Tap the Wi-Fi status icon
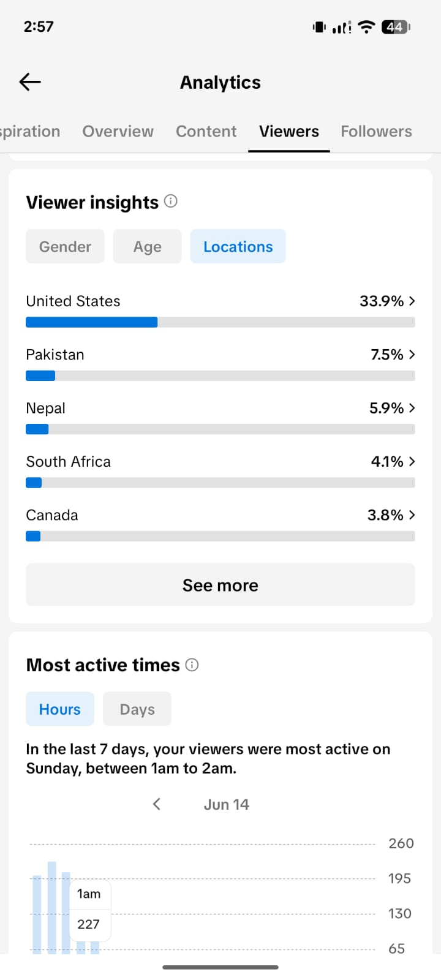 (366, 27)
